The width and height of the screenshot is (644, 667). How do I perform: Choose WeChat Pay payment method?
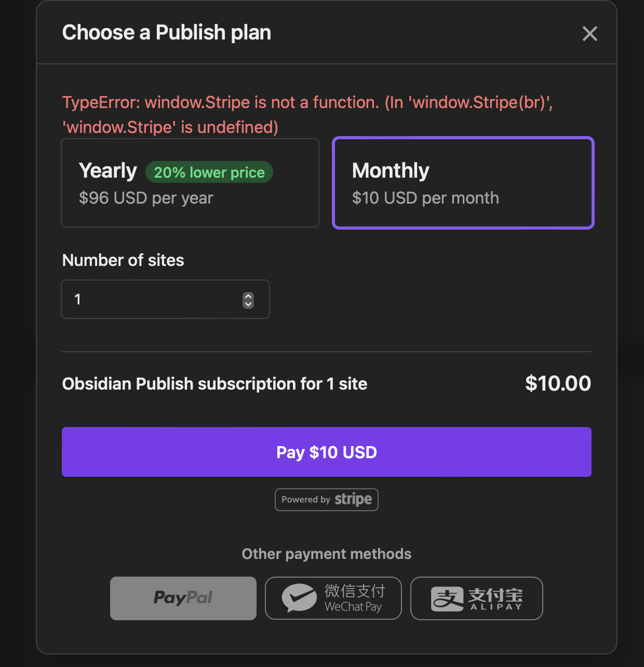coord(333,598)
